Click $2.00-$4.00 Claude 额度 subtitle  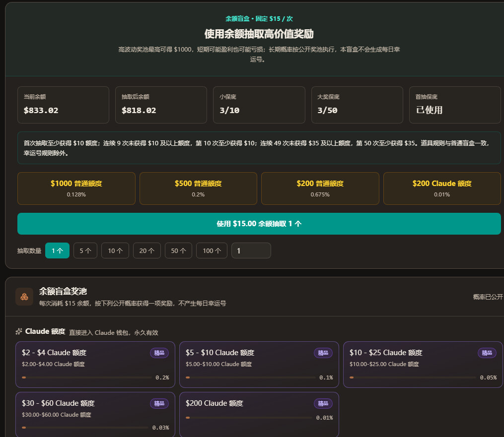(53, 364)
